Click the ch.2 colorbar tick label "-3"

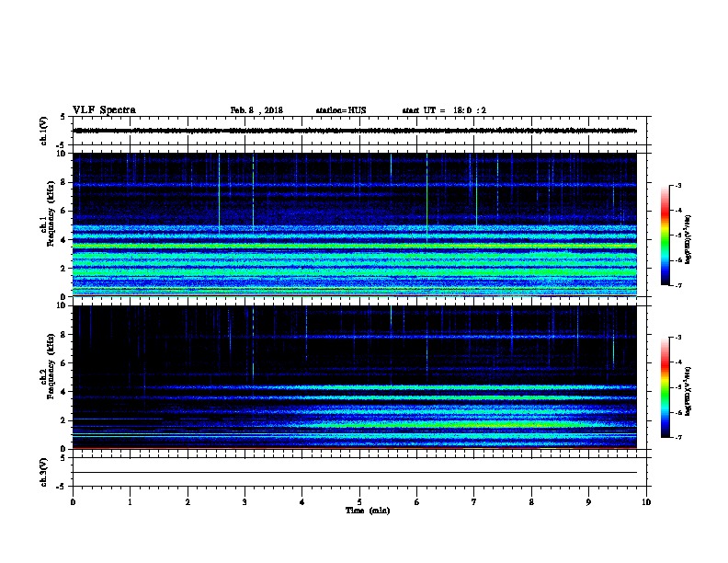(x=677, y=338)
